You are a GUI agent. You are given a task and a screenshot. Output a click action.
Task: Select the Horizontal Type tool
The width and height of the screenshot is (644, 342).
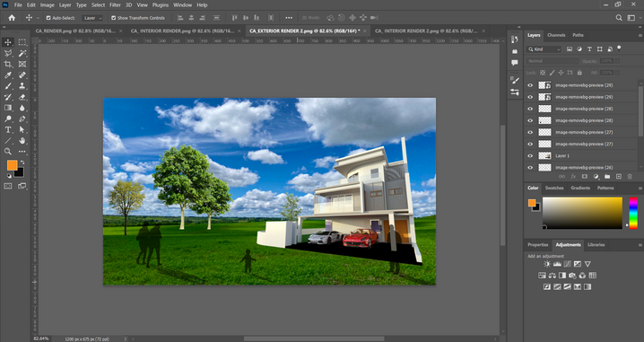point(8,129)
